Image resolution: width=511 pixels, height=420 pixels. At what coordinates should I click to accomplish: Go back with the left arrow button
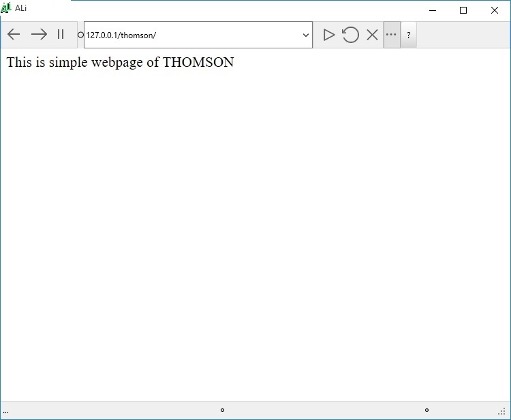14,34
